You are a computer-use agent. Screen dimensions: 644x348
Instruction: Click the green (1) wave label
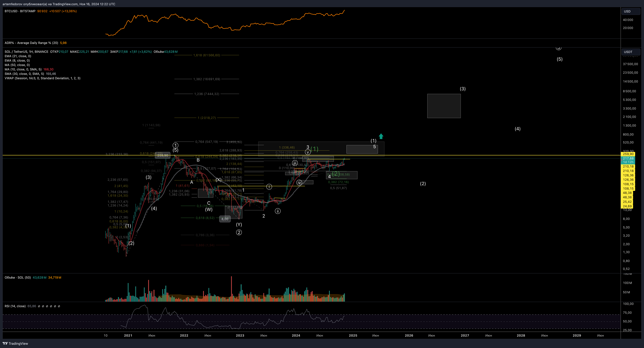(314, 149)
